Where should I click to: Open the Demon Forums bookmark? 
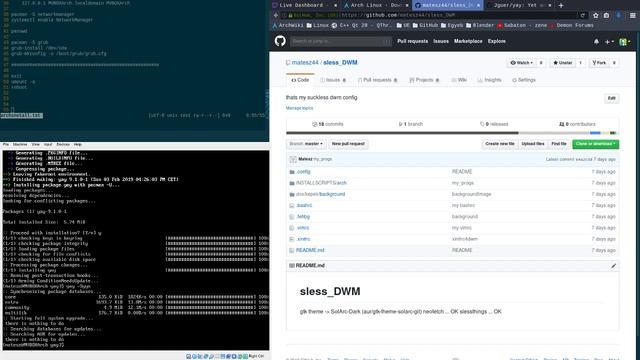click(571, 25)
